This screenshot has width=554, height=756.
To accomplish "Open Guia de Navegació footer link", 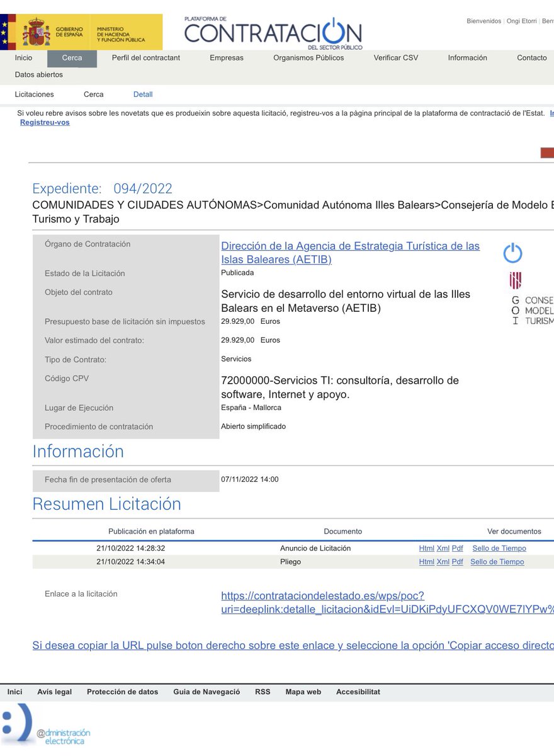I will pyautogui.click(x=207, y=692).
